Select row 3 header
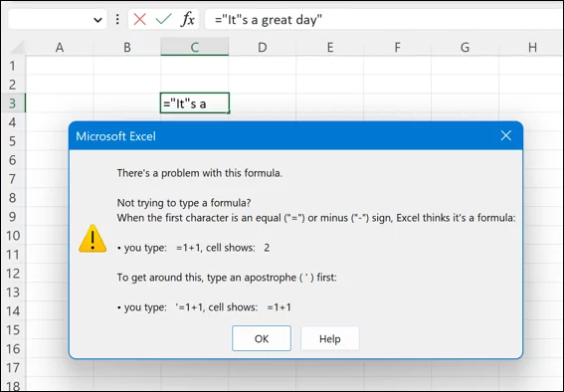The height and width of the screenshot is (392, 564). tap(13, 102)
